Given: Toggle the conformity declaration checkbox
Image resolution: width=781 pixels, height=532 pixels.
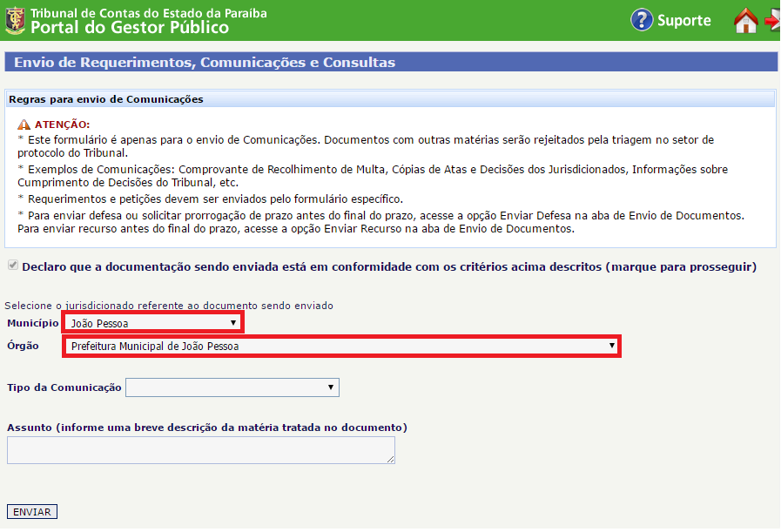Looking at the screenshot, I should (11, 266).
